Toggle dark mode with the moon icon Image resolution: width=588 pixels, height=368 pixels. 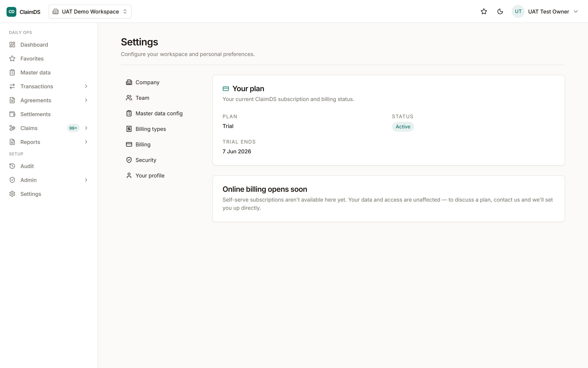coord(500,11)
